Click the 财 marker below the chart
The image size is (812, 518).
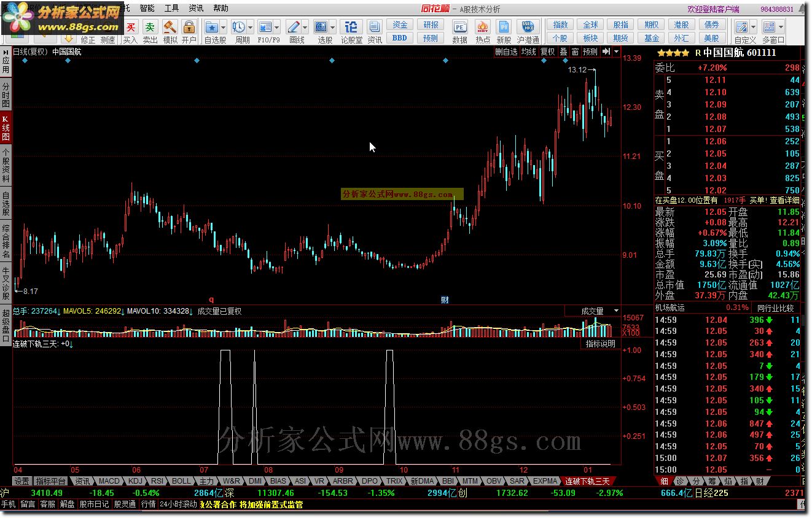445,300
